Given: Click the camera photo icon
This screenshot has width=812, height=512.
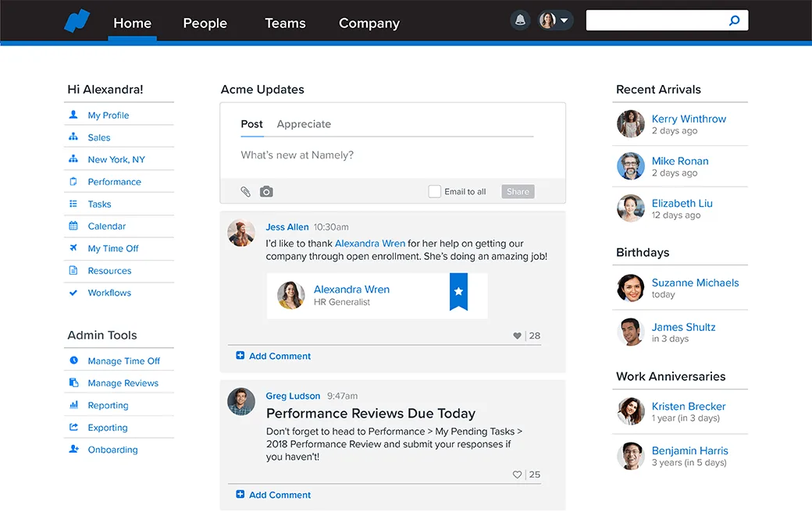Looking at the screenshot, I should pyautogui.click(x=266, y=191).
